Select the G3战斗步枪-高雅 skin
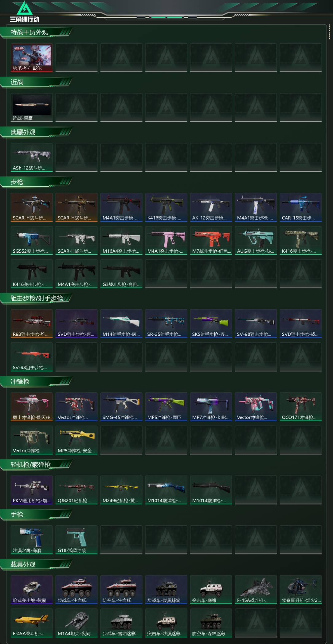Image resolution: width=333 pixels, height=644 pixels. [121, 274]
